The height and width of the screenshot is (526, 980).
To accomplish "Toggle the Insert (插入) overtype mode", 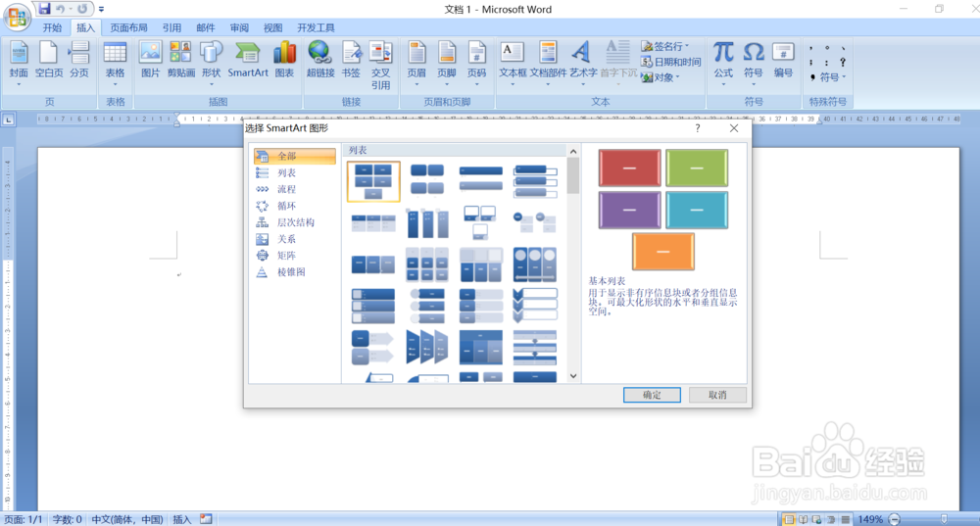I will (182, 520).
